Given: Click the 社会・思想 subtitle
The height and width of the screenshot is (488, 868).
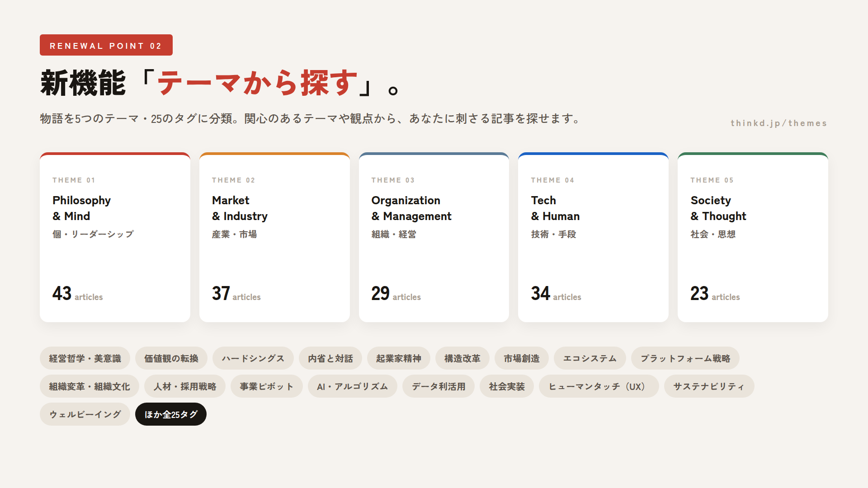Looking at the screenshot, I should pos(713,234).
